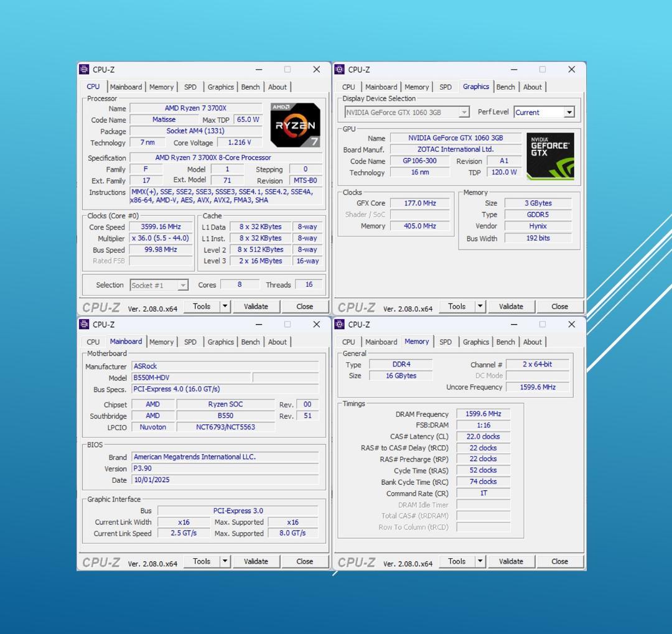The height and width of the screenshot is (634, 672).
Task: Select the About tab in the Memory window
Action: [533, 342]
